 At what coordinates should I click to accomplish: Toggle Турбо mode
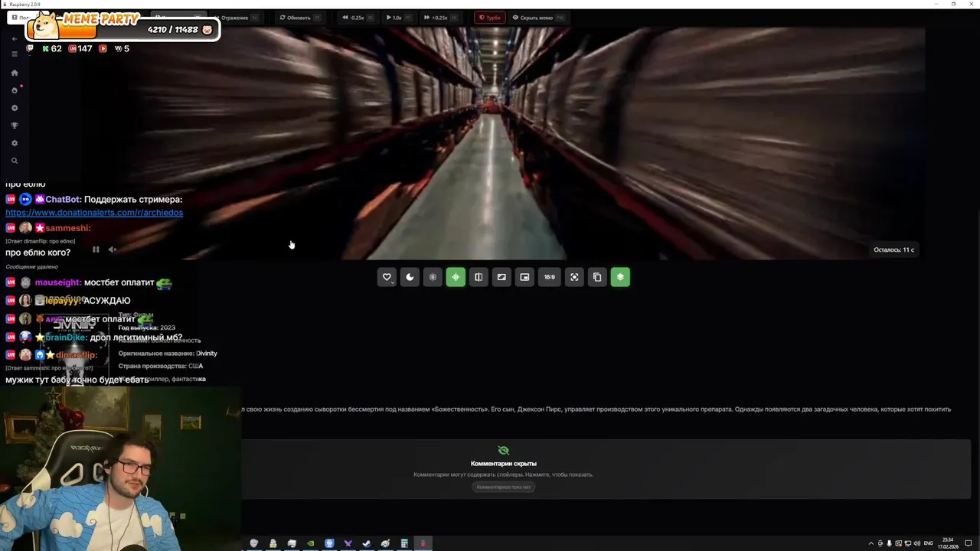pos(490,18)
